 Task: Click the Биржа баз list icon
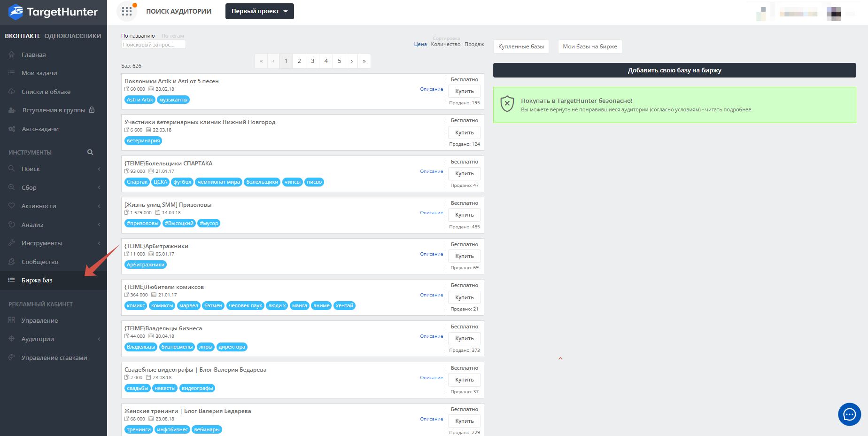pos(12,280)
